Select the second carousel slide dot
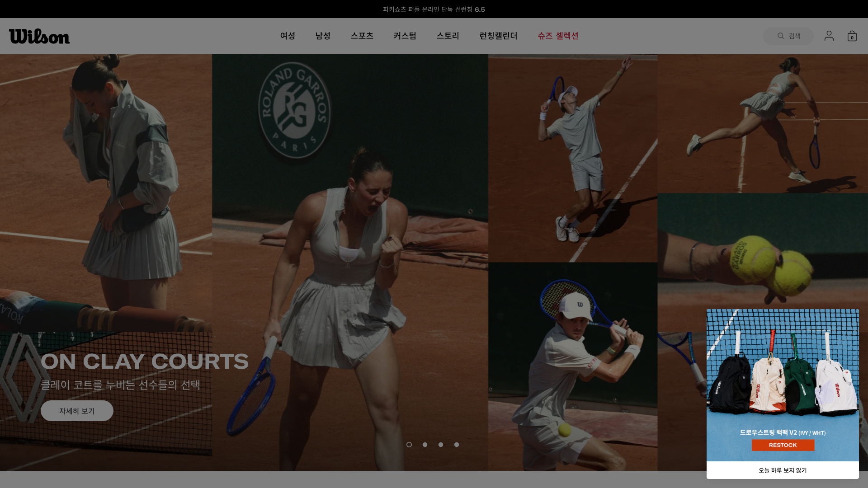868x488 pixels. point(425,445)
